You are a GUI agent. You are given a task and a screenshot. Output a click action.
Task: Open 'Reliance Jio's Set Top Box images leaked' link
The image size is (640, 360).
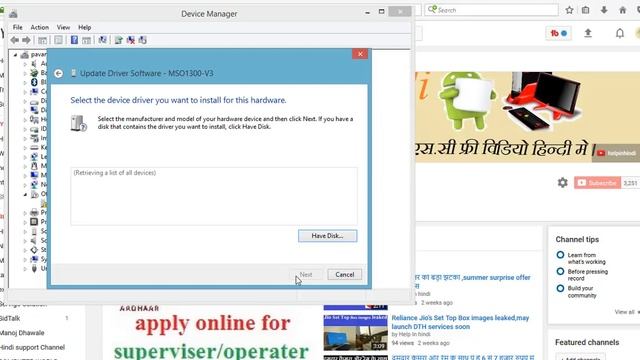point(460,322)
